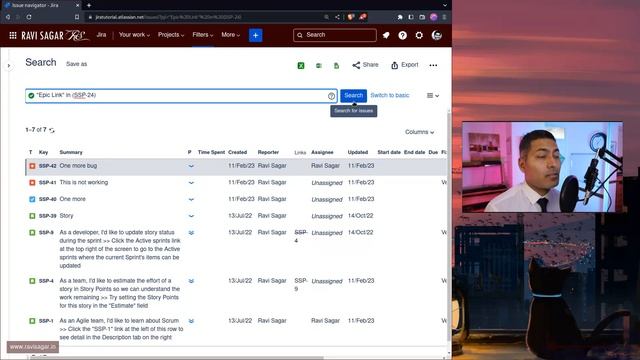Sort by the Summary column header

(x=71, y=152)
